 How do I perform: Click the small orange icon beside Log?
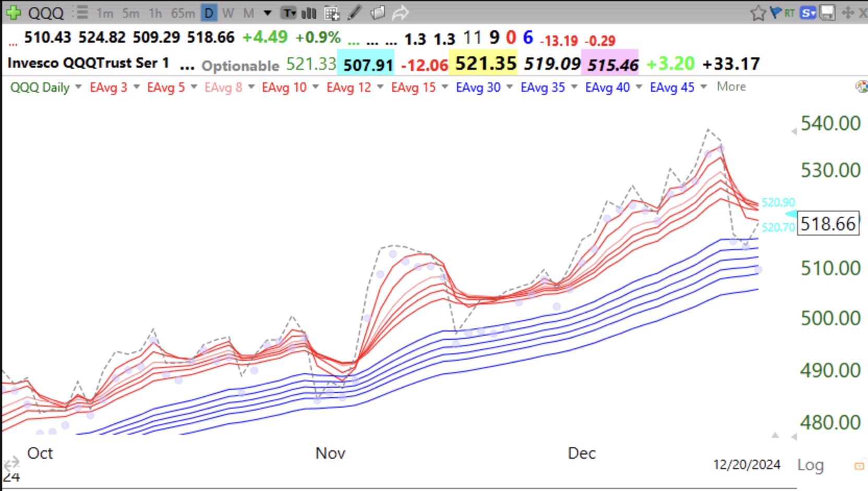pyautogui.click(x=859, y=465)
